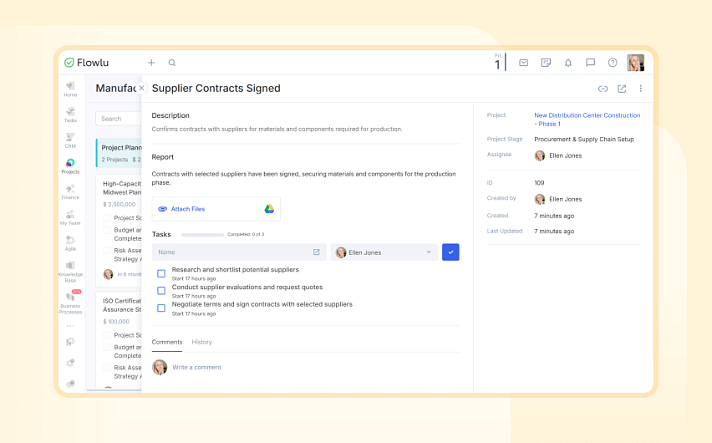Open milestone in new window icon
Viewport: 712px width, 443px height.
click(622, 89)
